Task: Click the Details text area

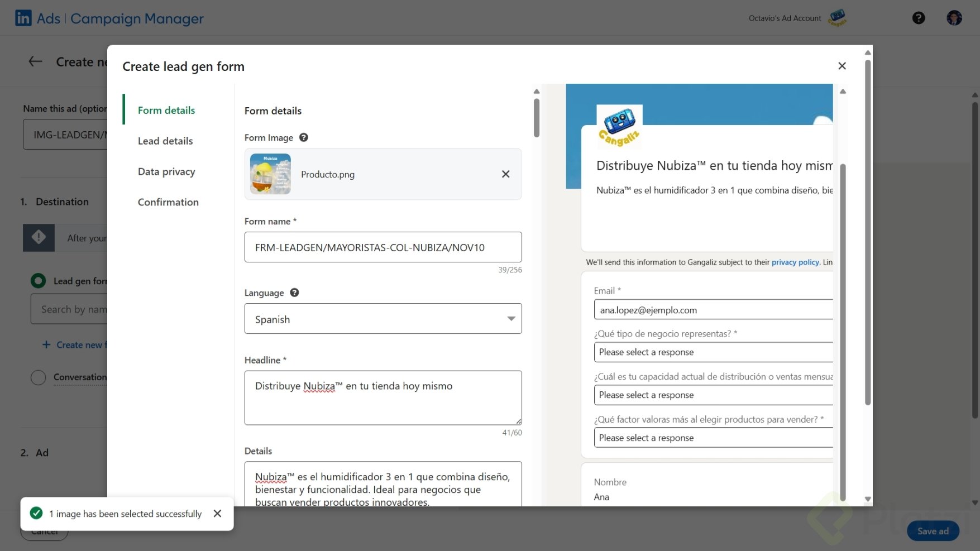Action: coord(383,484)
